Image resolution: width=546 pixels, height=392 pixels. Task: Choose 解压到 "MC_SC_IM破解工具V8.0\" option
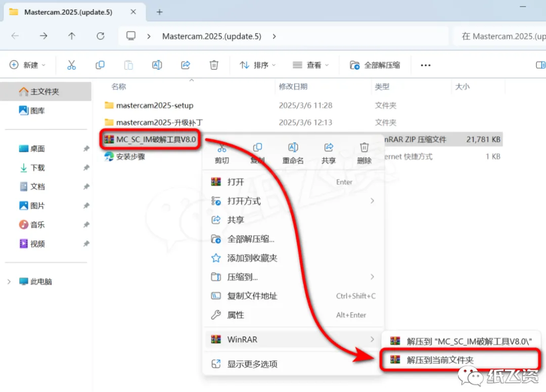pos(461,341)
